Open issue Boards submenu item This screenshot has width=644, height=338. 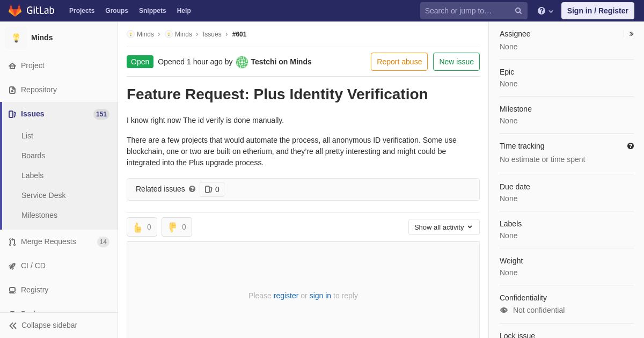click(x=33, y=156)
